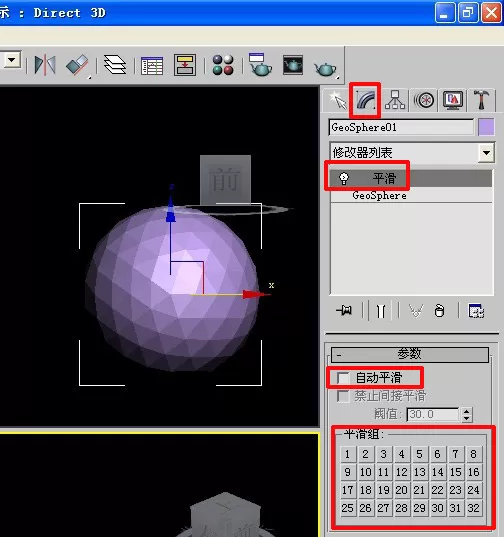Open Render Scene dialog teapot icon
This screenshot has width=504, height=537.
click(x=260, y=64)
